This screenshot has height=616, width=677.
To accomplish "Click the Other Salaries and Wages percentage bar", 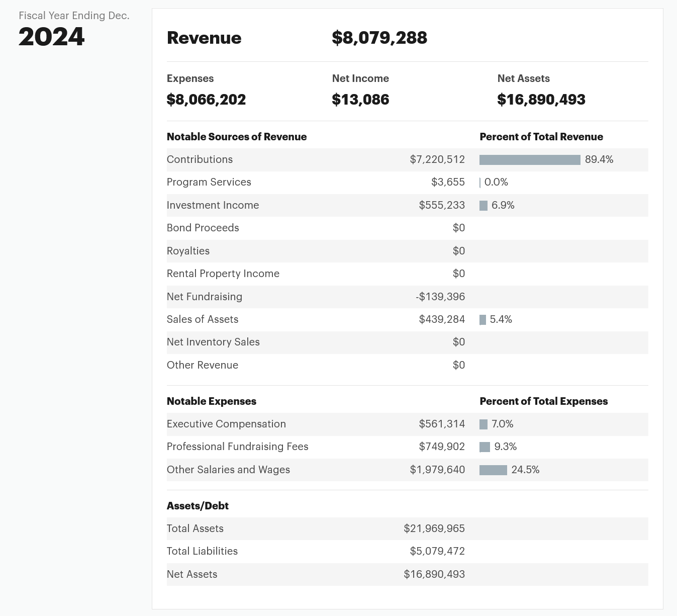I will pyautogui.click(x=493, y=470).
